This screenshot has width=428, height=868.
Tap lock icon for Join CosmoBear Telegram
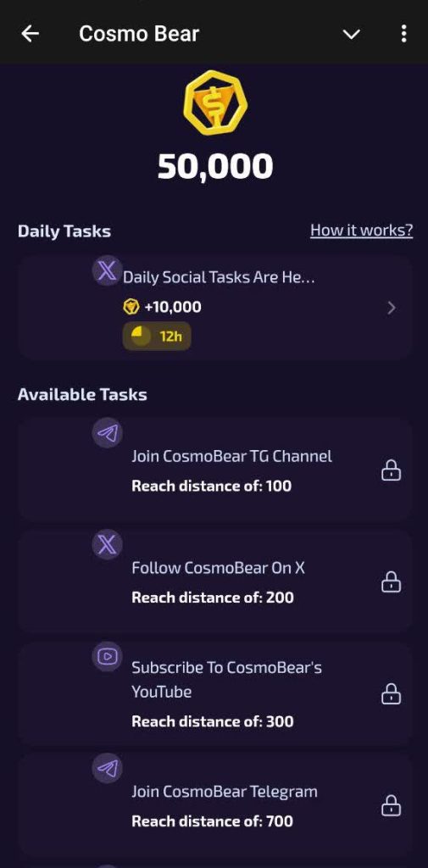(x=392, y=805)
